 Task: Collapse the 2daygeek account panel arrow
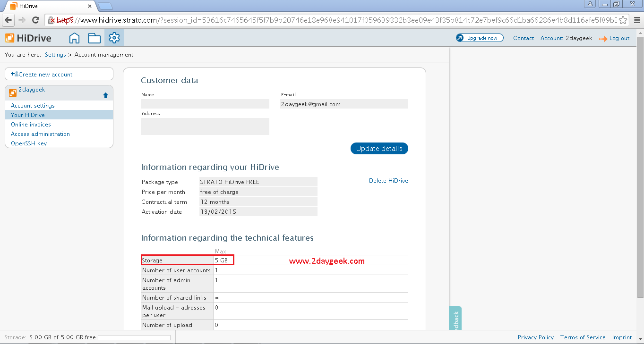coord(105,95)
